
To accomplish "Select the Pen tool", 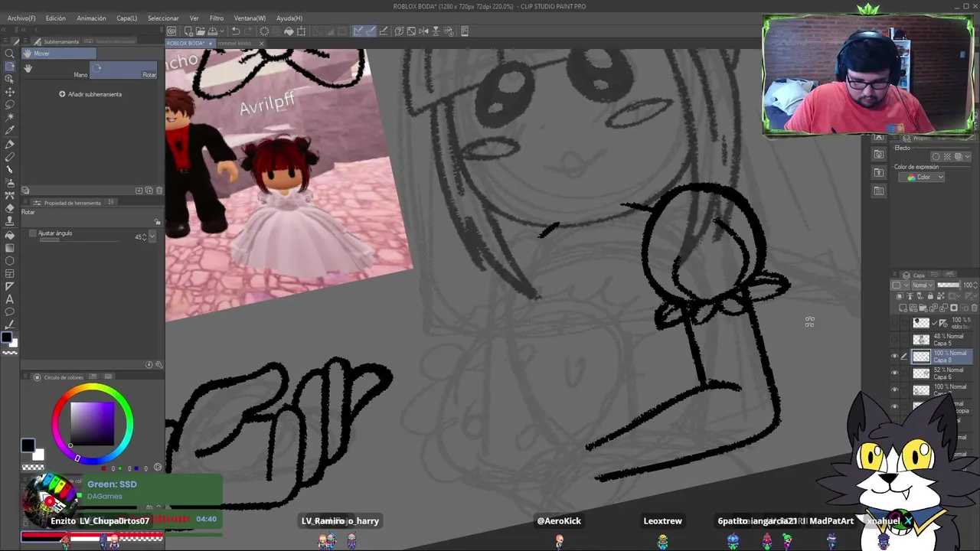I will 10,144.
